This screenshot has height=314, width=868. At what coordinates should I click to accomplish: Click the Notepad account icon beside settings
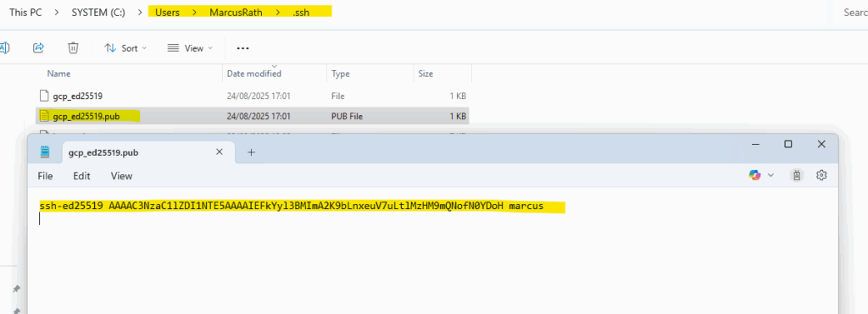coord(798,175)
